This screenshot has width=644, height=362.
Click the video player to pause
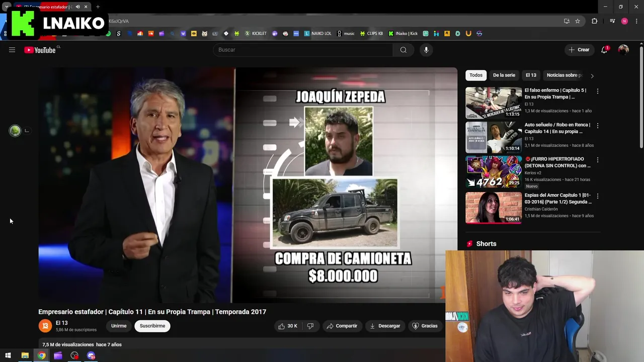pos(248,185)
